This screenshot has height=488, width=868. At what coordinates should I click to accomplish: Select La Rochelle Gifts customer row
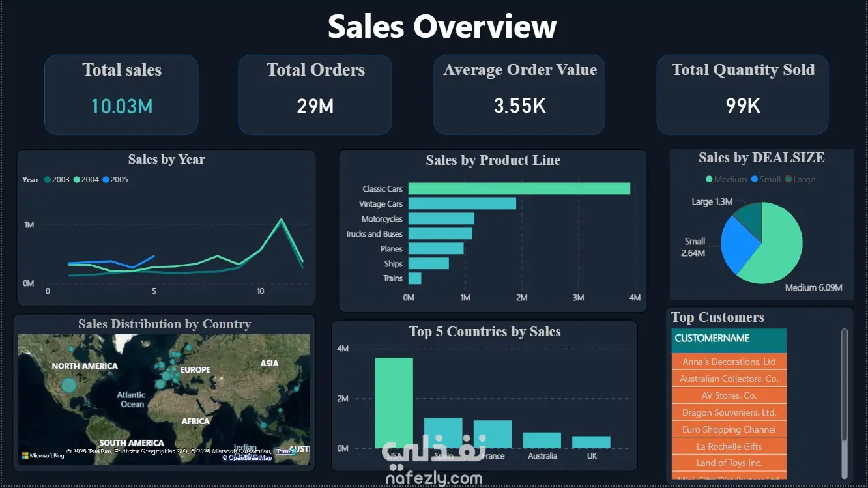(729, 446)
